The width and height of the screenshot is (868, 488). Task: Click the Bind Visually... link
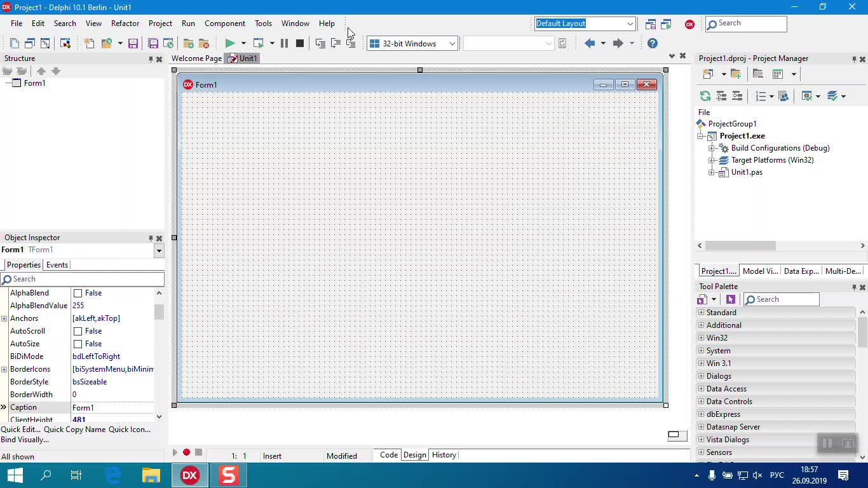[x=25, y=440]
